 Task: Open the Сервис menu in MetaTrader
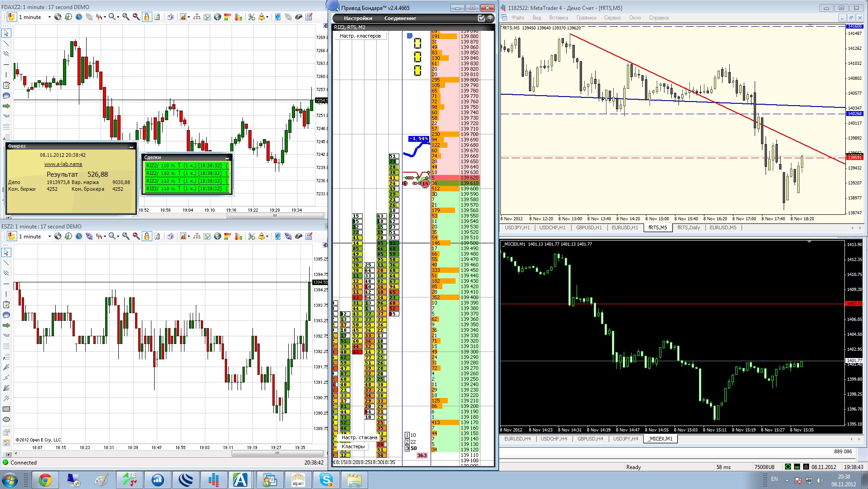pos(612,18)
